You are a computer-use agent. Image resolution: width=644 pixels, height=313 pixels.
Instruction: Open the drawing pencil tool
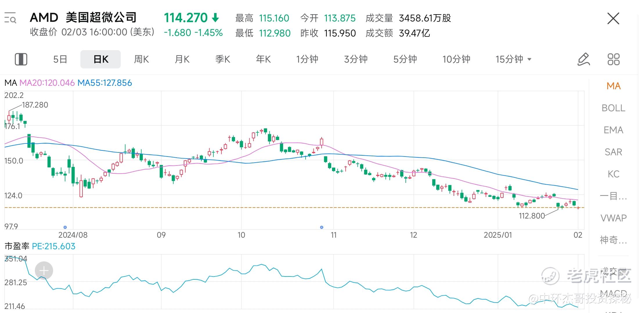584,59
